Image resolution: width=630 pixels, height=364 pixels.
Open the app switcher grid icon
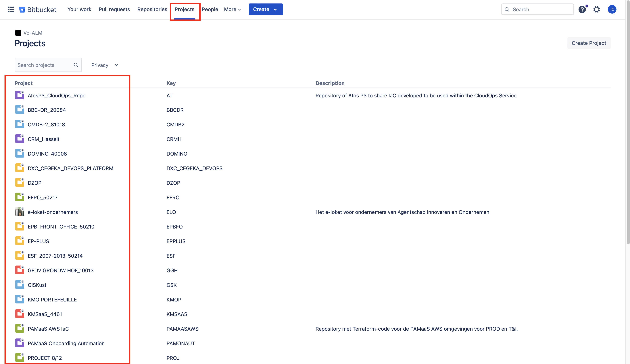point(11,9)
